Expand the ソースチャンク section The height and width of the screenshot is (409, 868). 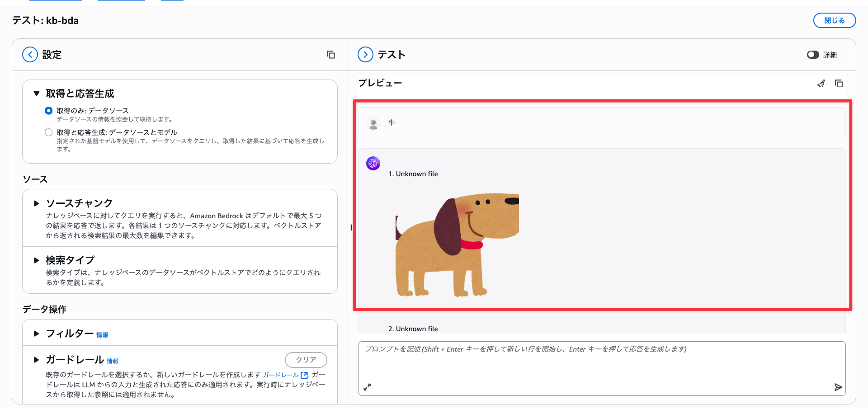coord(37,203)
